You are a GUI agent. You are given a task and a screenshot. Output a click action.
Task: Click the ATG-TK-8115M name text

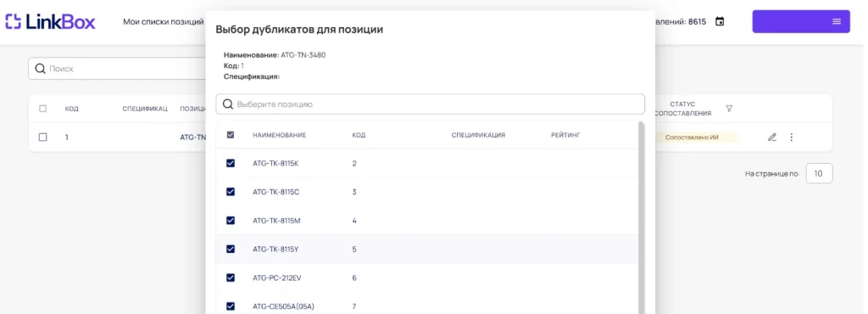(x=276, y=221)
